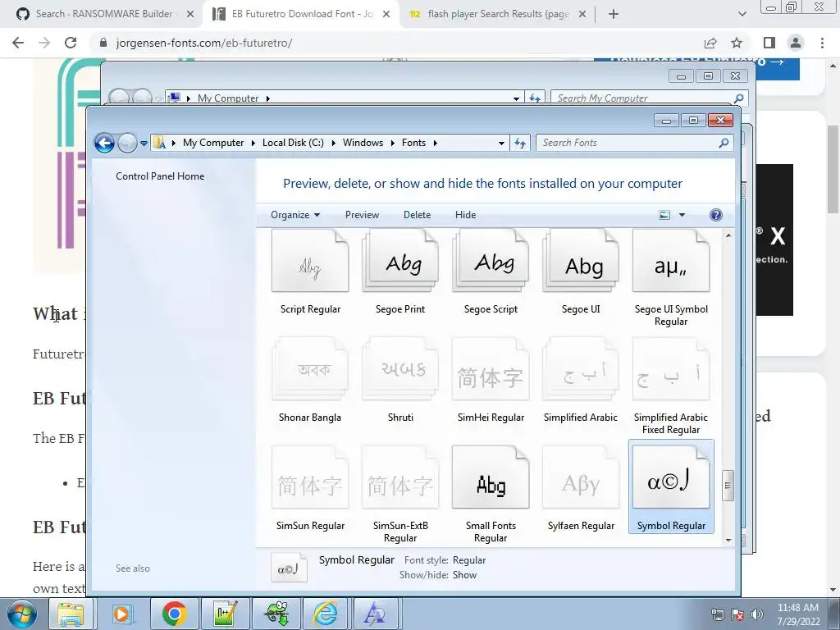840x630 pixels.
Task: Expand the Local Disk (C:) breadcrumb arrow
Action: (x=333, y=143)
